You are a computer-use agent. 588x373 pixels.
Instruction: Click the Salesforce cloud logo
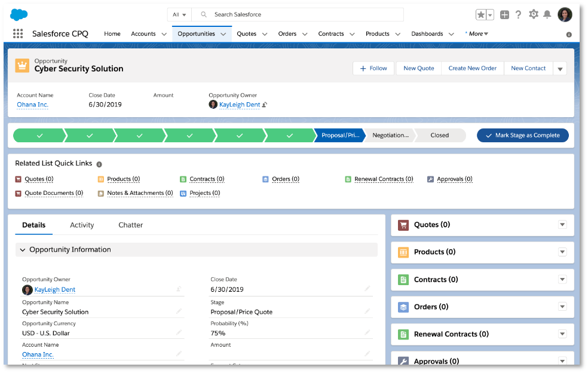coord(19,15)
